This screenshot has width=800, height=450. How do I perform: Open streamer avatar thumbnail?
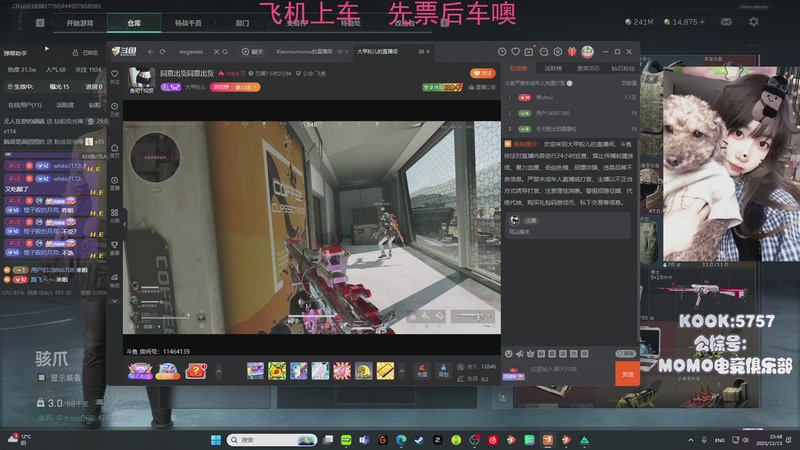pos(141,80)
